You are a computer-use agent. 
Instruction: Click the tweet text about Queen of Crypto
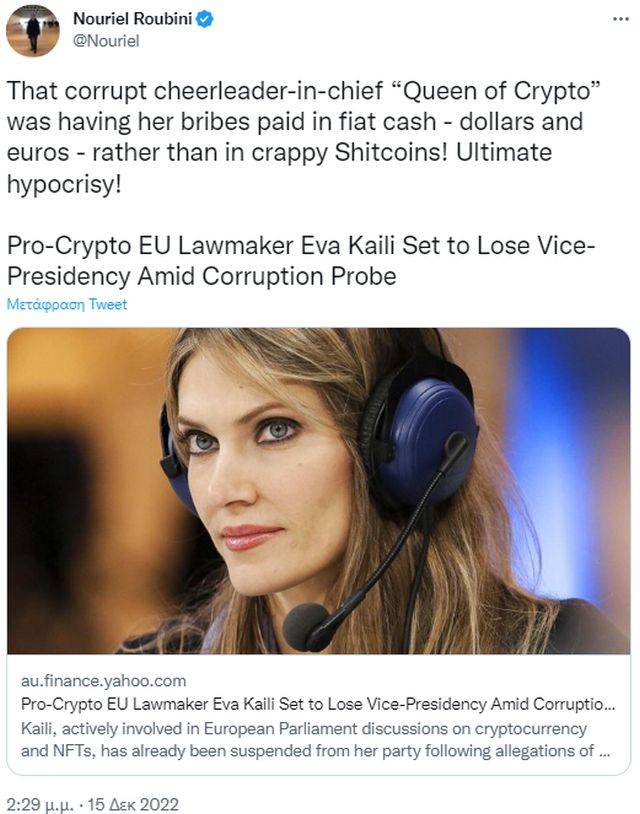(304, 137)
